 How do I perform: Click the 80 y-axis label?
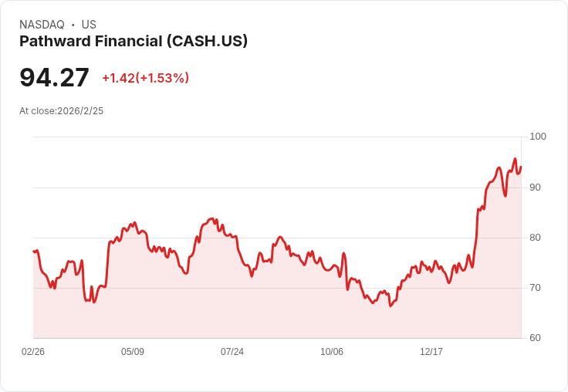(536, 238)
